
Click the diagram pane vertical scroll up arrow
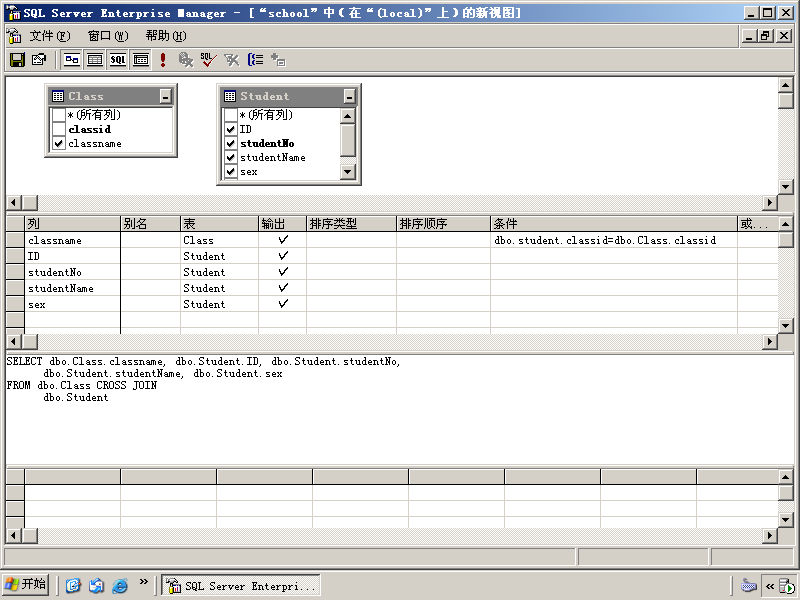tap(785, 85)
